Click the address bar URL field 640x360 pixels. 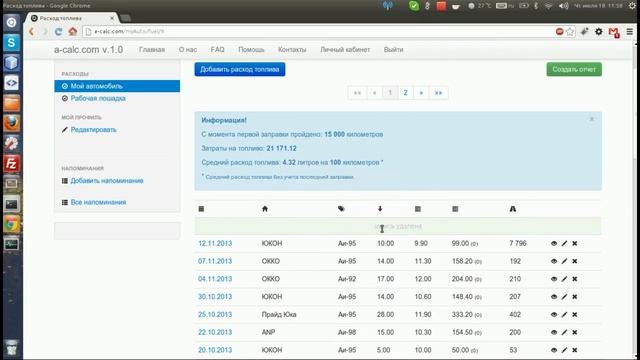[318, 31]
